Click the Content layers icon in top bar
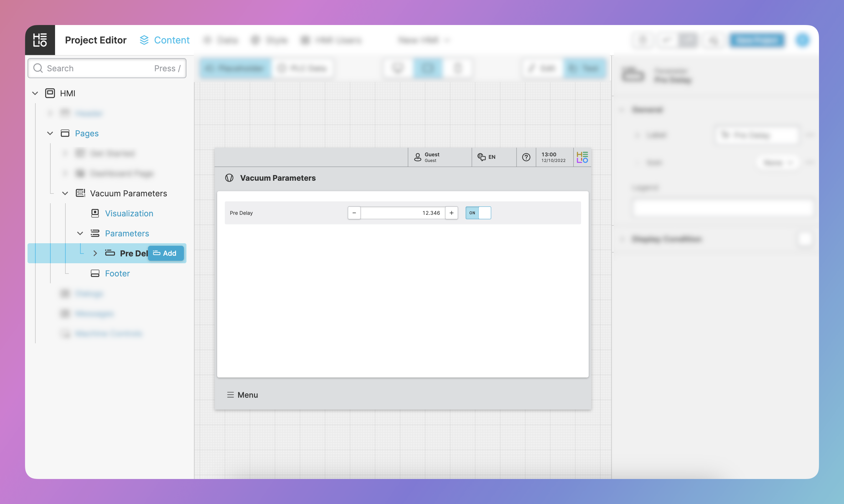Image resolution: width=844 pixels, height=504 pixels. coord(144,40)
